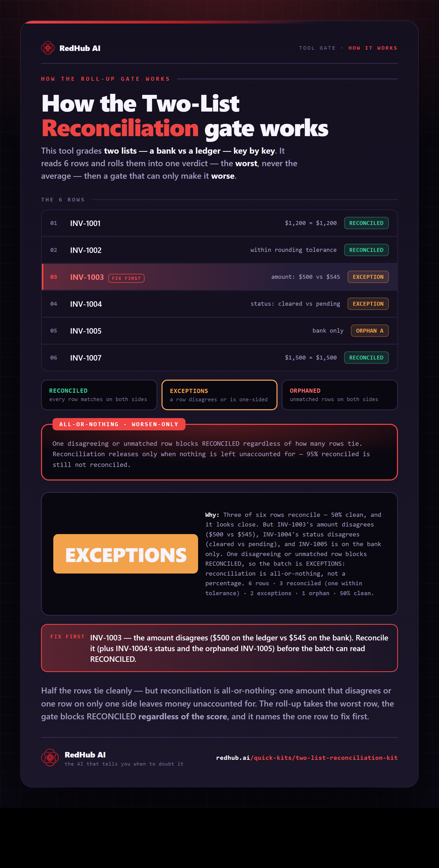Click the RedHub AI logo icon in footer

50,757
